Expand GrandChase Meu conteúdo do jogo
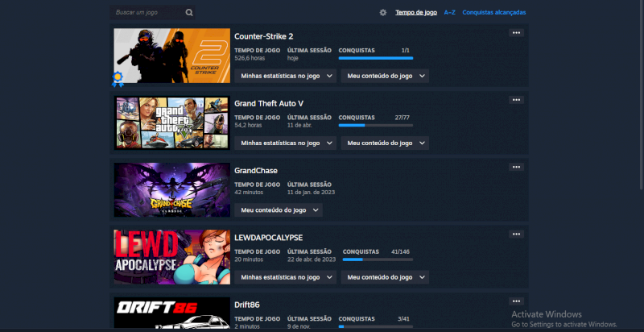This screenshot has height=332, width=644. point(279,210)
